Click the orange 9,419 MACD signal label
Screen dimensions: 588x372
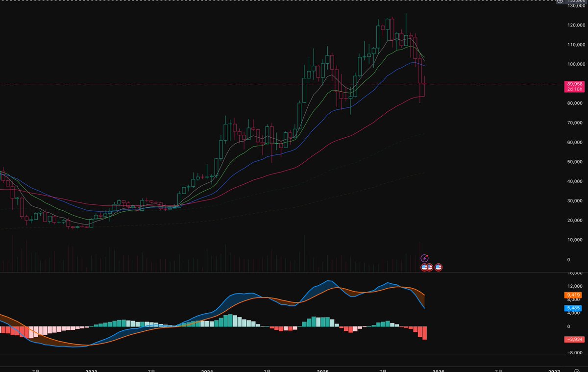[x=573, y=295]
